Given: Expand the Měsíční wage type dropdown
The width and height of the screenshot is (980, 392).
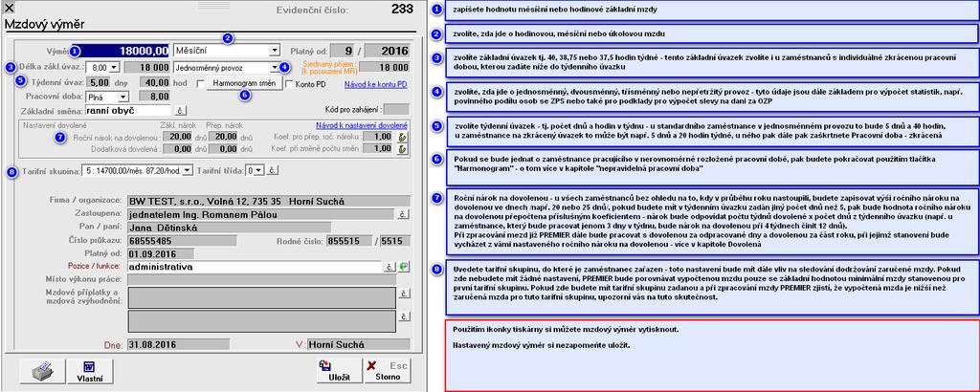Looking at the screenshot, I should [x=275, y=51].
